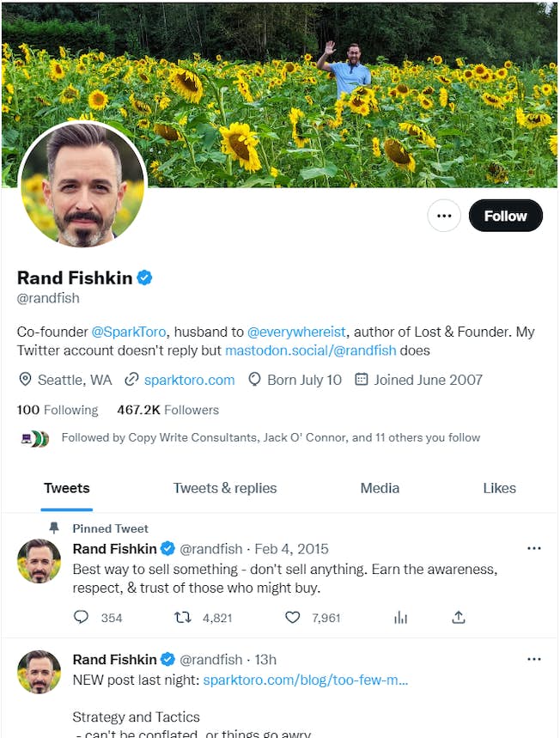The image size is (560, 738).
Task: Open the sparktoro.com website link
Action: (188, 379)
